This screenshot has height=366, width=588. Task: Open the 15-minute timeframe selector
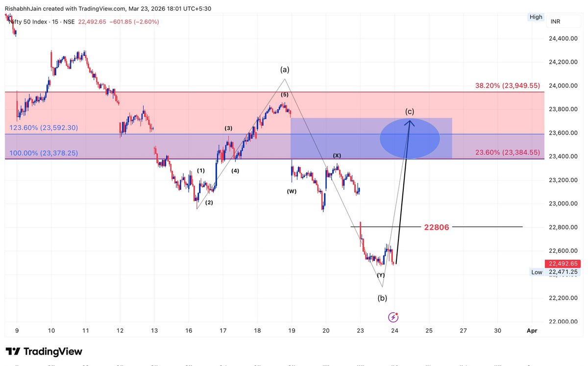[x=56, y=22]
